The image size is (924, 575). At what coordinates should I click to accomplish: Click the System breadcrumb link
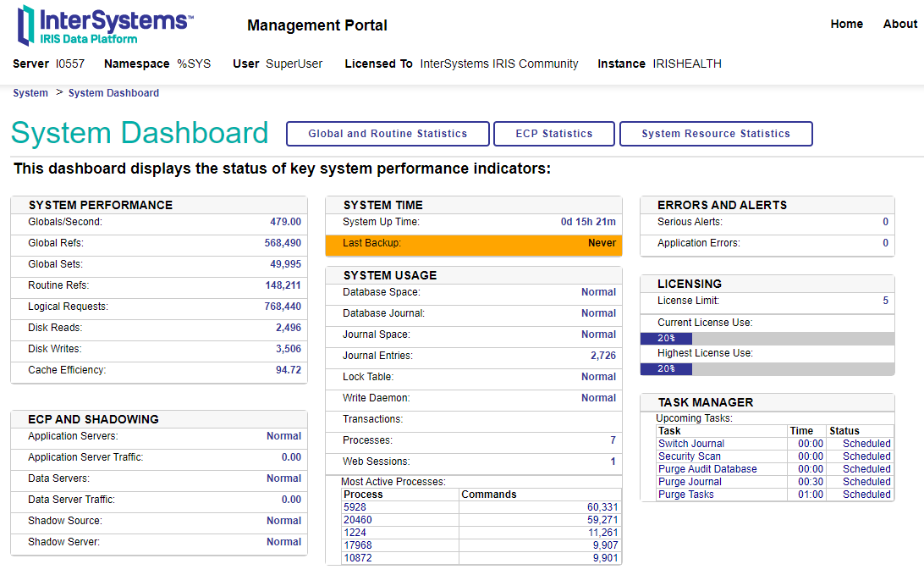click(x=30, y=93)
